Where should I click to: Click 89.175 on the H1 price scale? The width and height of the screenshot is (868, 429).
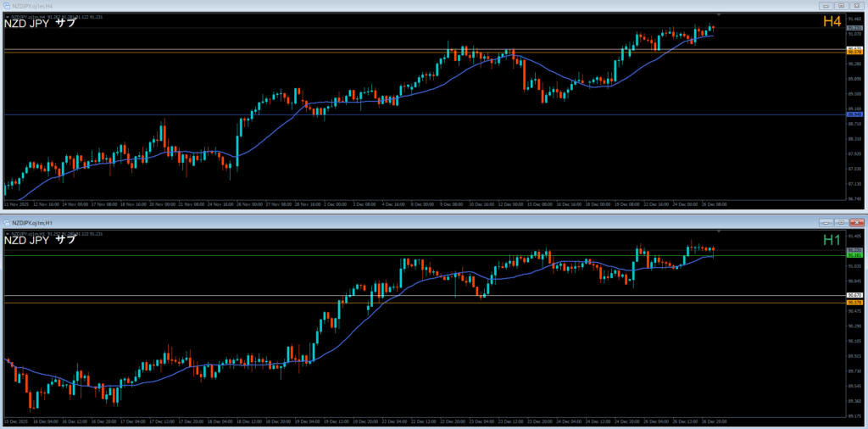click(854, 415)
